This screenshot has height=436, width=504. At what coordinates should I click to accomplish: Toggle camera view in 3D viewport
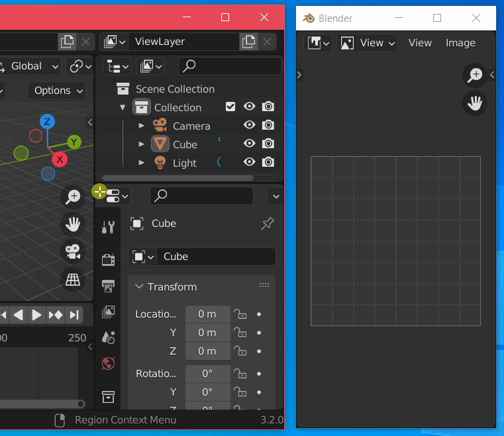[x=74, y=251]
